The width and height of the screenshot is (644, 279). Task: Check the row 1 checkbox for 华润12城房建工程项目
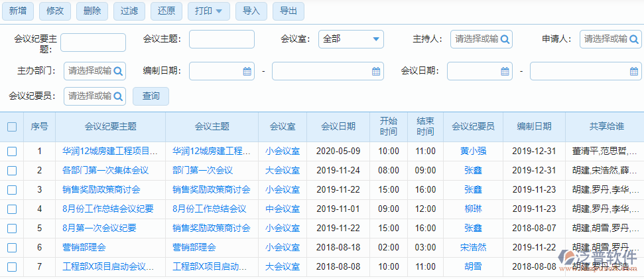(x=12, y=151)
